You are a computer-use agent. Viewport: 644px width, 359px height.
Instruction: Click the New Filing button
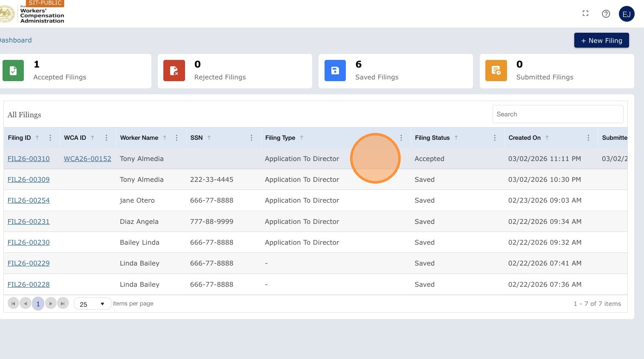601,40
